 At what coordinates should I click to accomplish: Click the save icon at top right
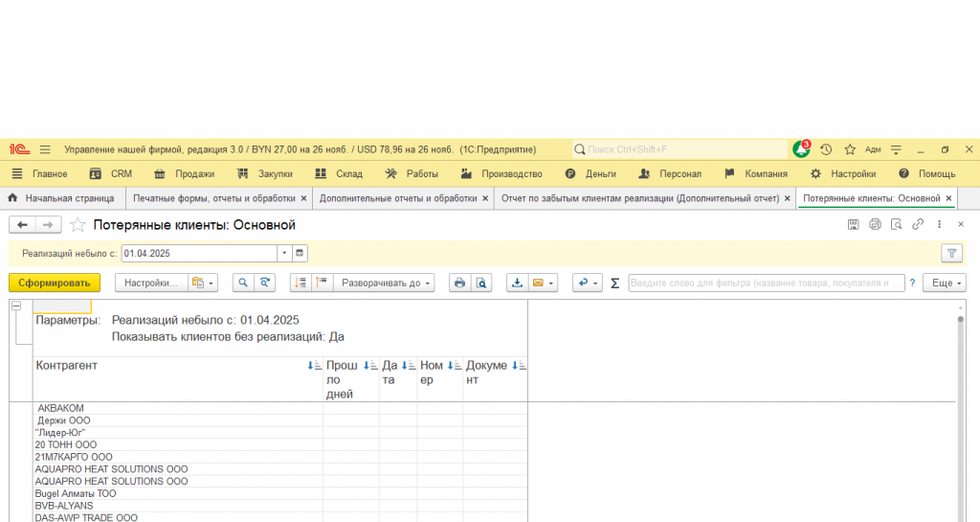click(853, 224)
